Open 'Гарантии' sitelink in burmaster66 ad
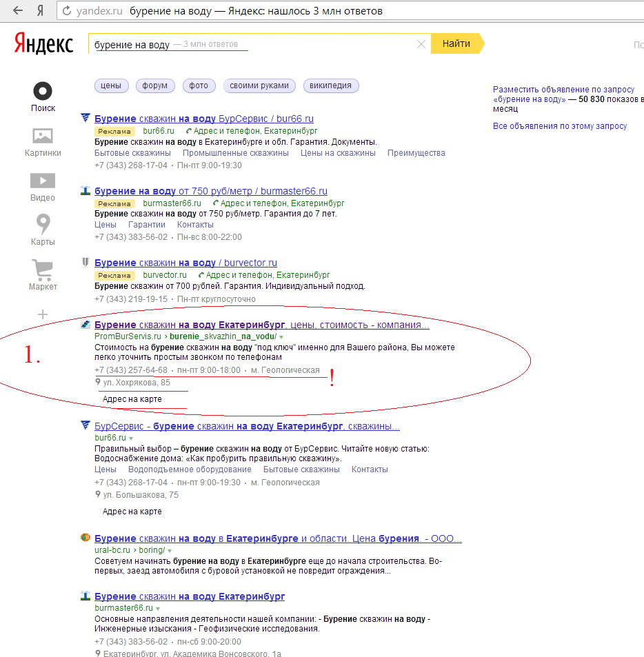The width and height of the screenshot is (644, 657). pos(147,225)
